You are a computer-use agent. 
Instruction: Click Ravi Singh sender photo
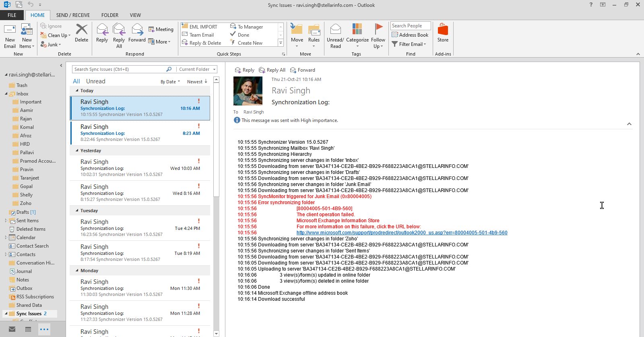pyautogui.click(x=248, y=91)
